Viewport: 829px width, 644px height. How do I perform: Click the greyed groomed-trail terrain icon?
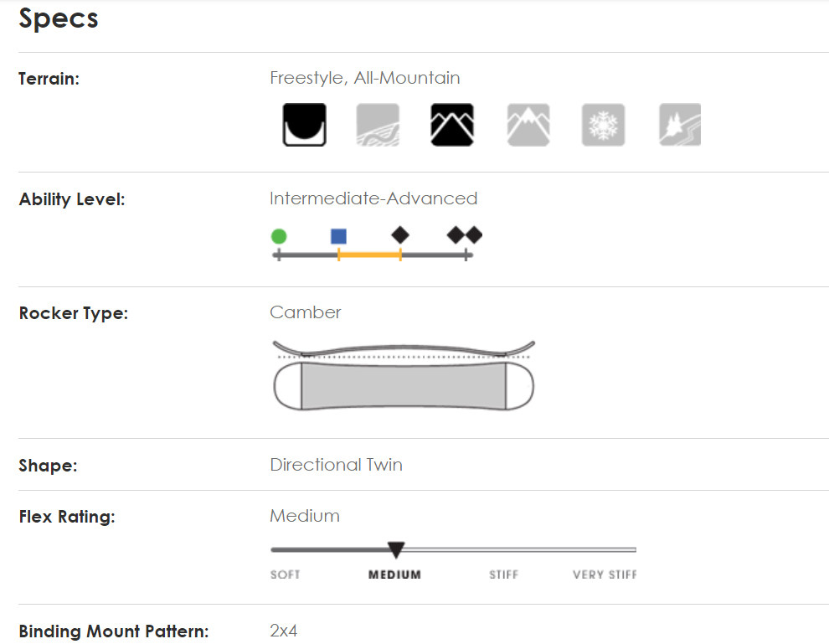point(378,125)
